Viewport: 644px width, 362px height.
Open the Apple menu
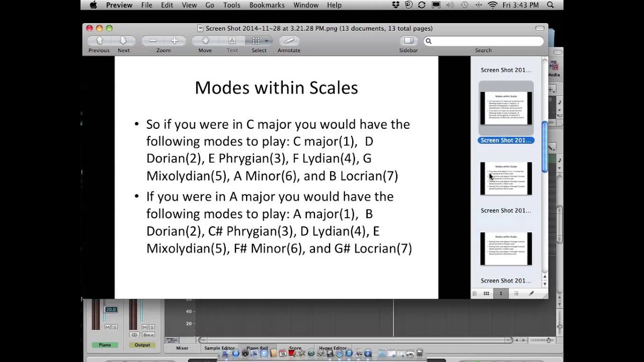pyautogui.click(x=93, y=5)
